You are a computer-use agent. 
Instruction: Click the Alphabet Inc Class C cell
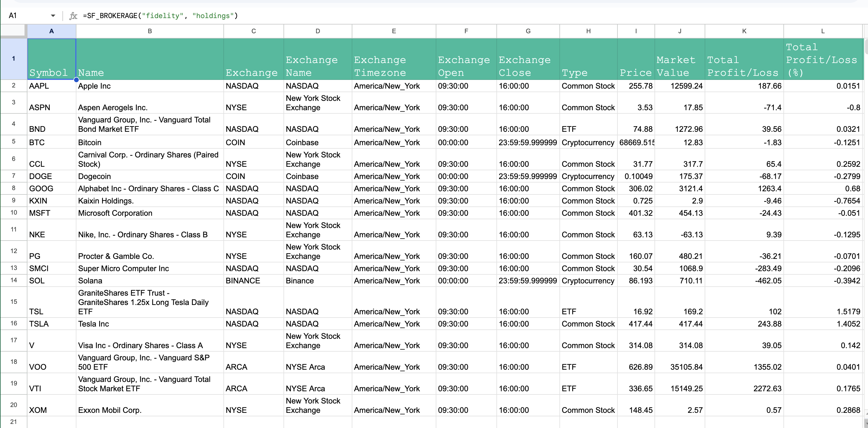click(x=150, y=188)
